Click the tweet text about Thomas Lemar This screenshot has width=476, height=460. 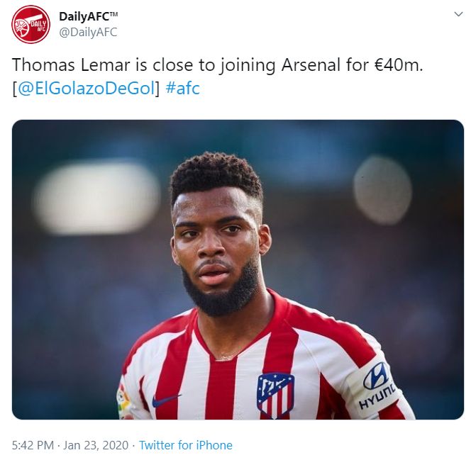tap(217, 65)
